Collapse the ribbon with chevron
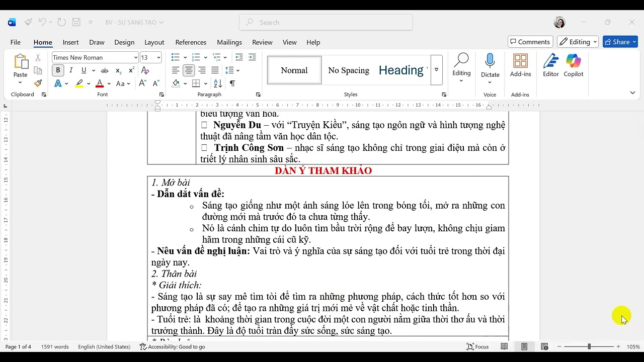 pos(632,93)
